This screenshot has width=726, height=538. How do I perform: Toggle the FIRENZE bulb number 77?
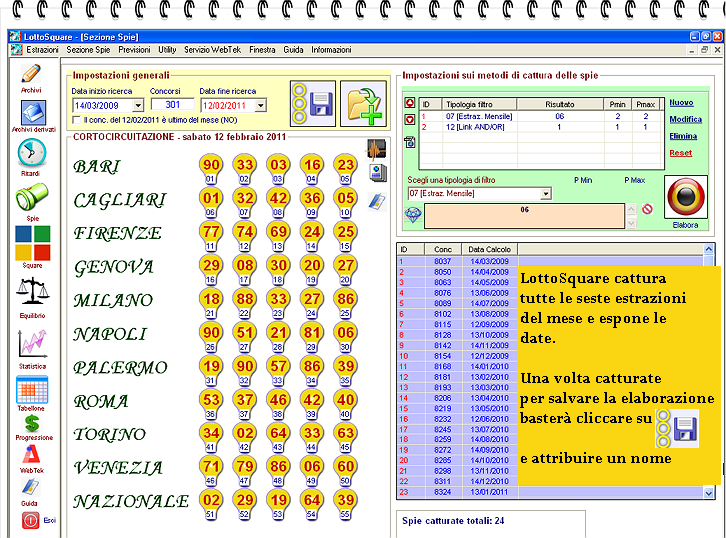click(x=211, y=236)
